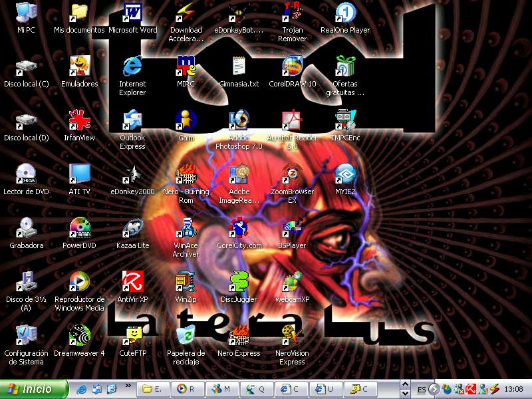Switch to taskbar button labeled M
Viewport: 532px width, 399px height.
222,389
